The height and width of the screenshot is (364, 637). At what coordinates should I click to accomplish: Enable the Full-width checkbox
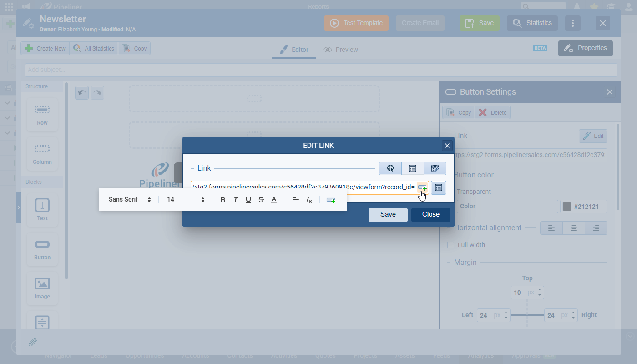[451, 245]
